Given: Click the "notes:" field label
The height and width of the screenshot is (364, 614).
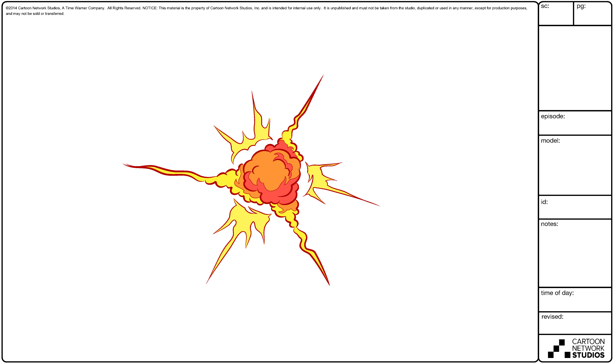Looking at the screenshot, I should tap(549, 224).
